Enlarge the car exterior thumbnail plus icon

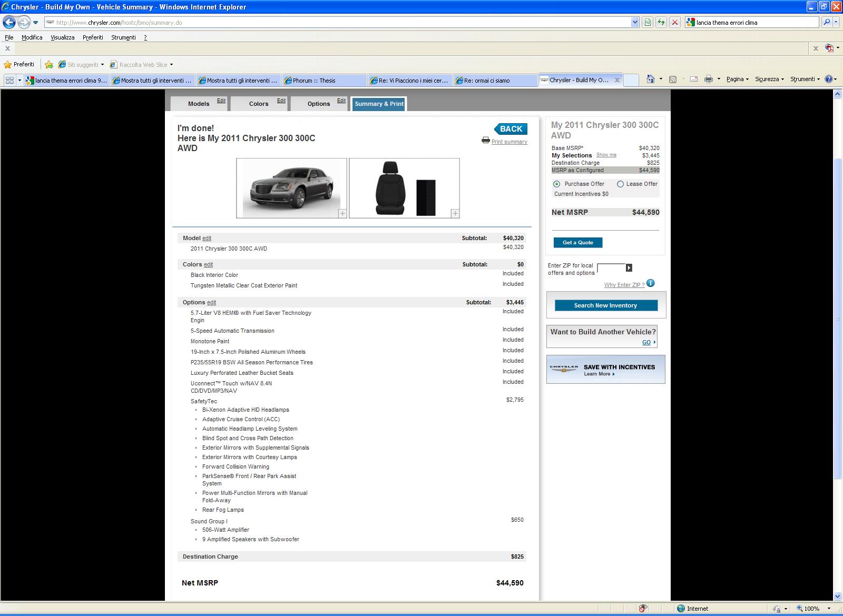tap(342, 213)
